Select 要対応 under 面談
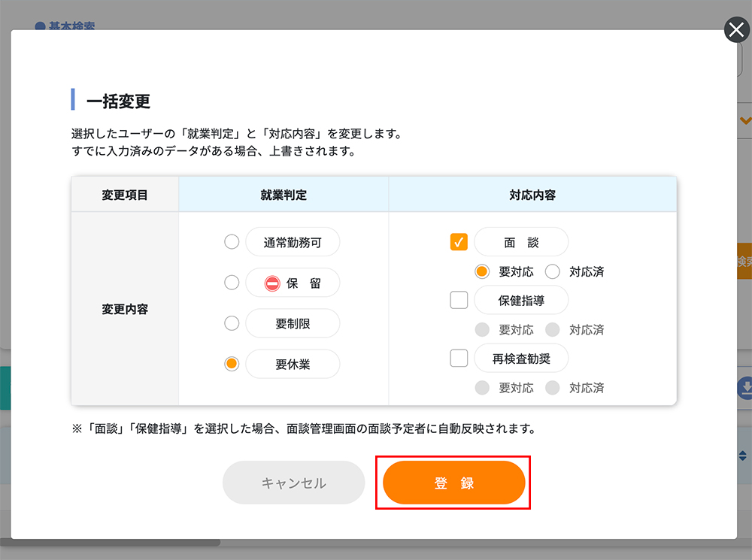752x560 pixels. point(482,271)
